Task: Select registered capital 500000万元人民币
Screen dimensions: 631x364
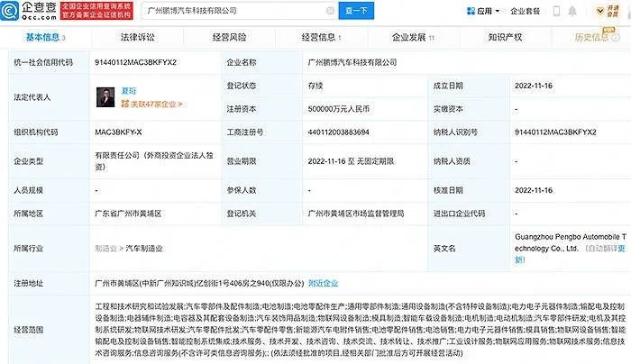Action: click(x=338, y=109)
